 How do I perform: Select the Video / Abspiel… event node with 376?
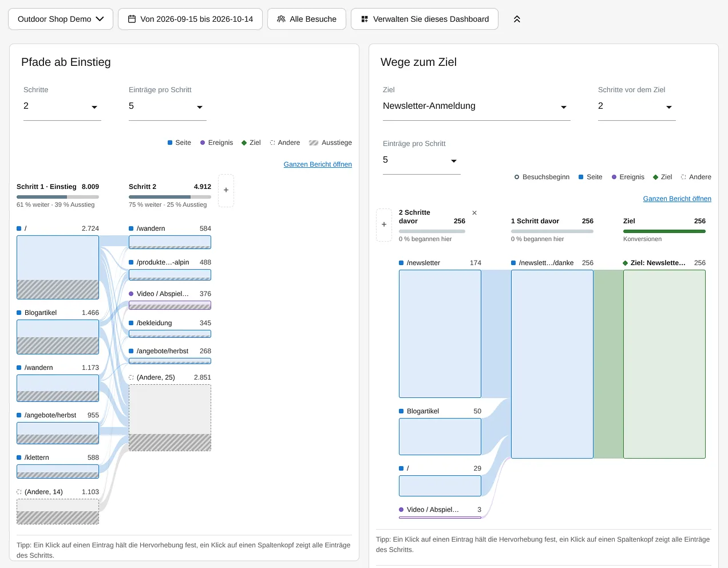point(170,305)
